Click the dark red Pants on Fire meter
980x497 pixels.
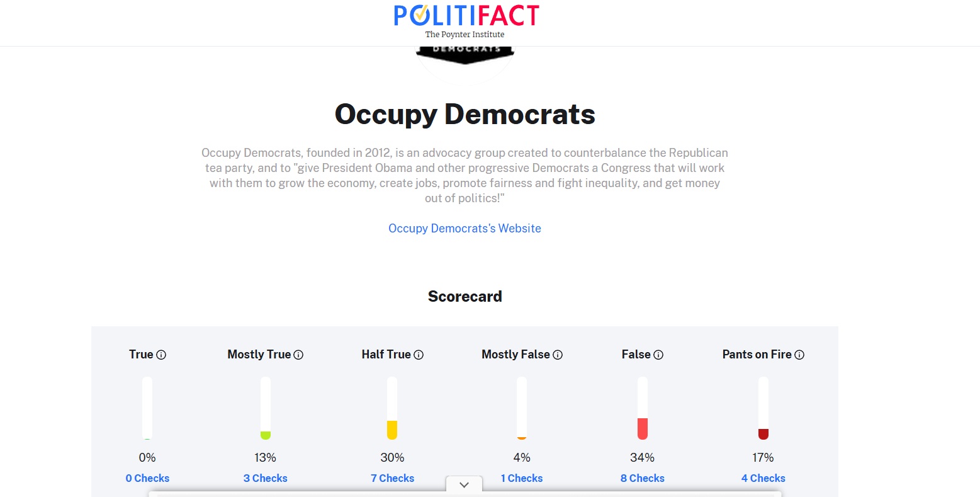pos(763,433)
